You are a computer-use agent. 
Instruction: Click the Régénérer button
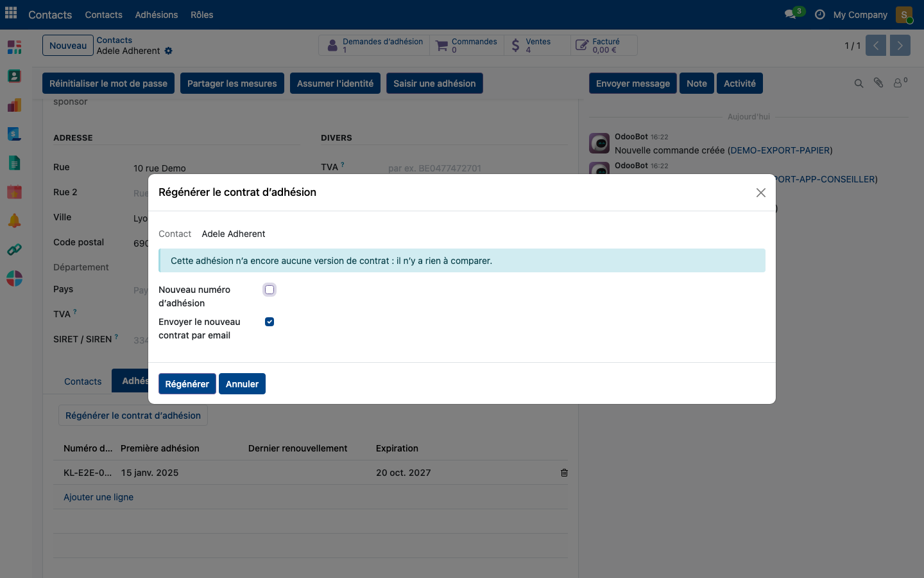pyautogui.click(x=187, y=384)
